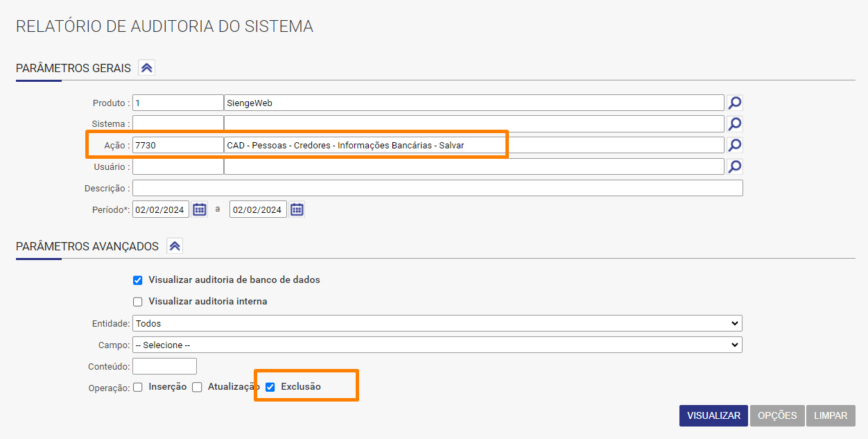The height and width of the screenshot is (439, 868).
Task: Click the empty Sistema name field
Action: click(x=474, y=124)
